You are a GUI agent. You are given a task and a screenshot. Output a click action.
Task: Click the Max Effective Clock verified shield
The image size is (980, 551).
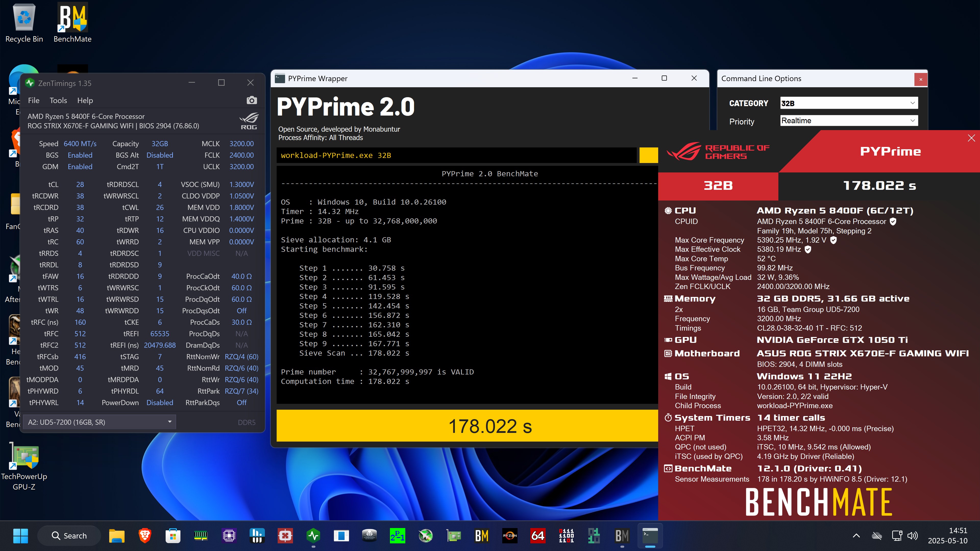tap(808, 249)
